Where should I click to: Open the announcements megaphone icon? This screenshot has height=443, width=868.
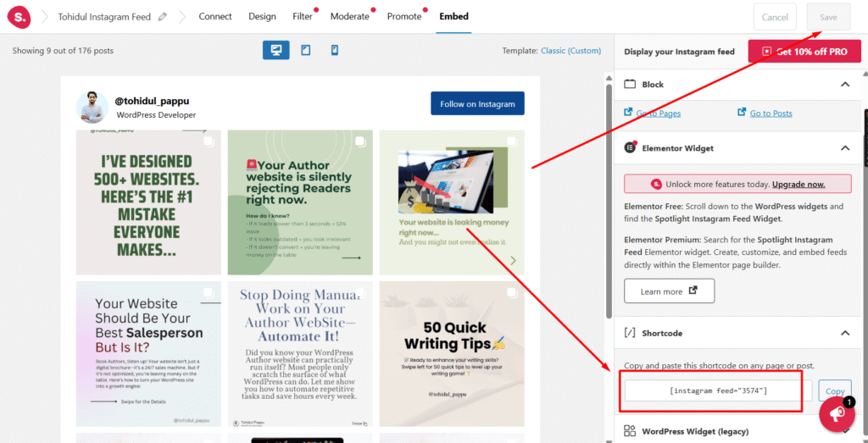[837, 413]
